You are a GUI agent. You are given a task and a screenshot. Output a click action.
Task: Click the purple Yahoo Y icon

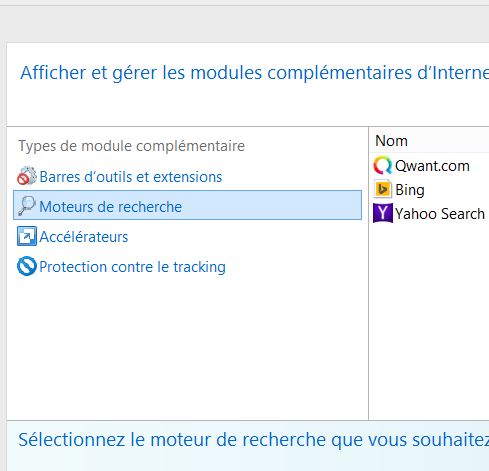[x=383, y=213]
